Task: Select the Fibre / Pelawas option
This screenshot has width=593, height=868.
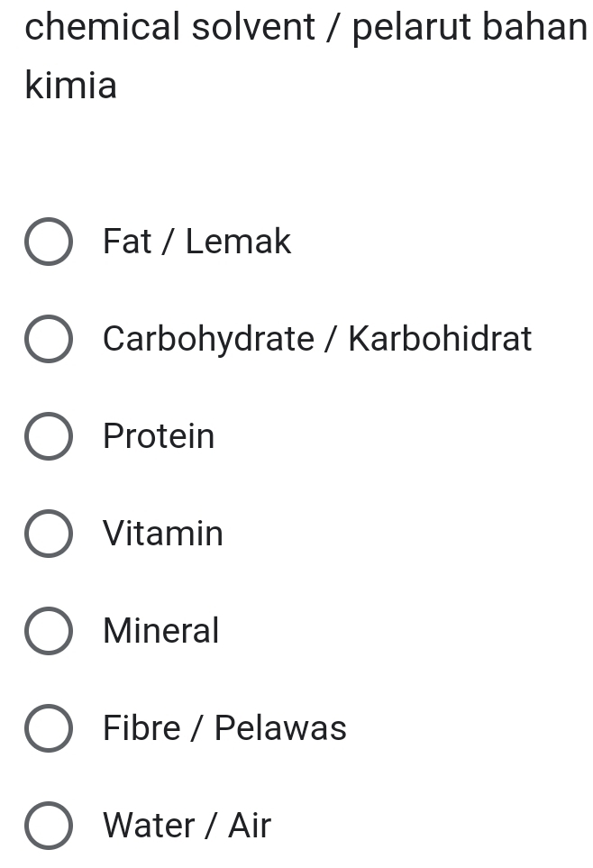Action: 49,728
